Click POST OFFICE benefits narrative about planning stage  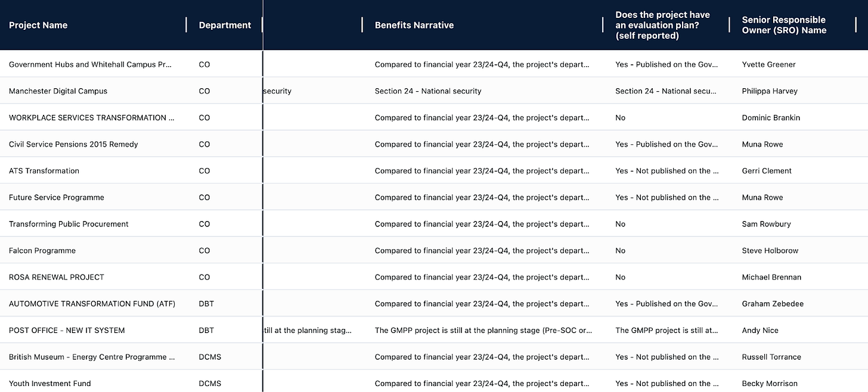(483, 330)
